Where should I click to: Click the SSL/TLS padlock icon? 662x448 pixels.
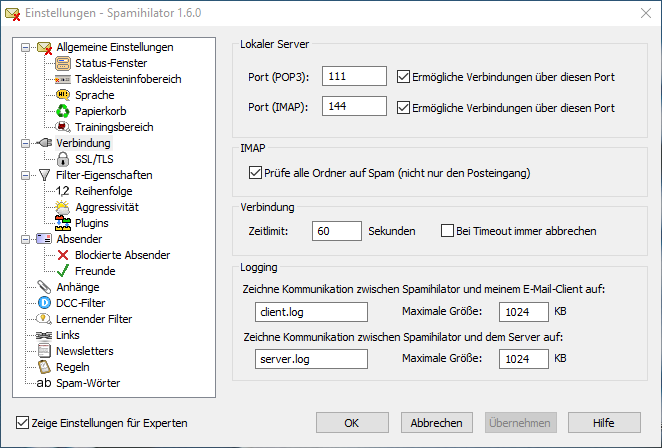63,159
